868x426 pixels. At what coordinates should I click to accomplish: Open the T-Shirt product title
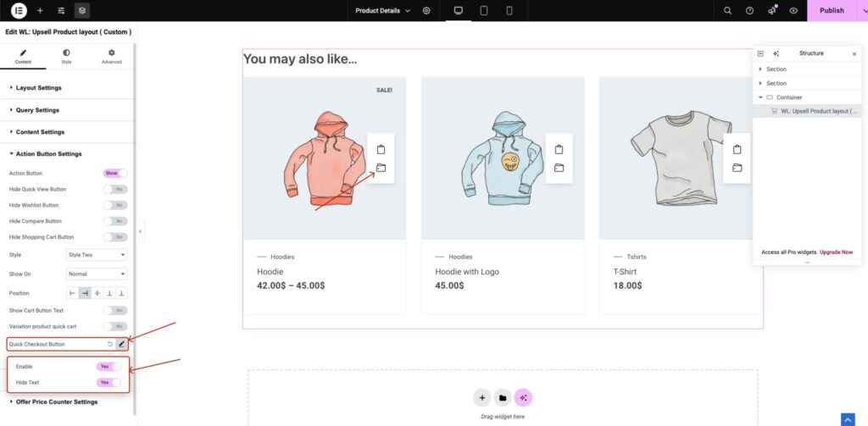click(625, 272)
